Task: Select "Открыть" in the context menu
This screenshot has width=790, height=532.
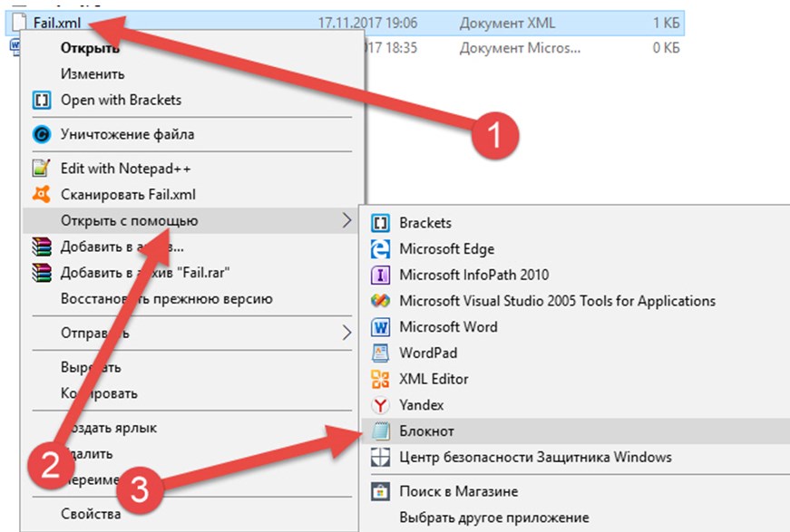Action: pos(90,48)
